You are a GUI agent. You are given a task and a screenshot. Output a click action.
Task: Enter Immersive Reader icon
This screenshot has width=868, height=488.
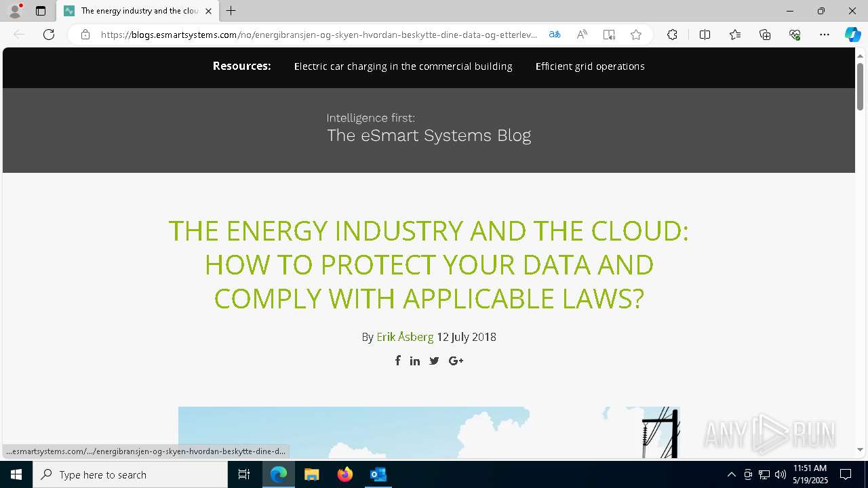click(609, 35)
